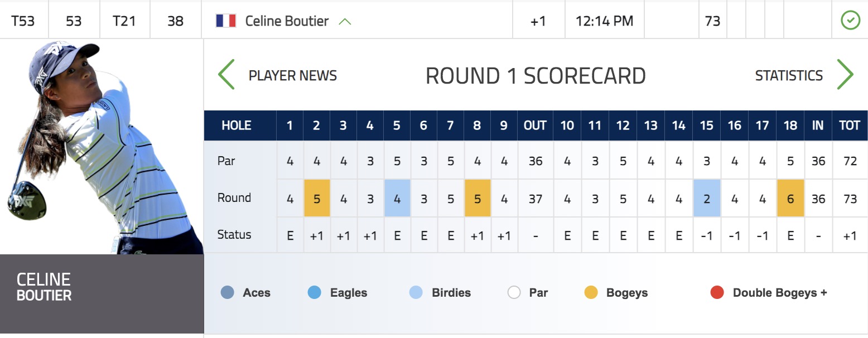This screenshot has height=338, width=868.
Task: Click the French flag icon
Action: click(x=226, y=21)
